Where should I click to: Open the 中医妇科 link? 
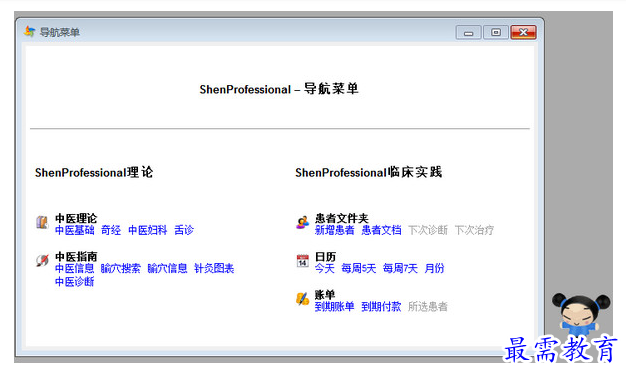click(x=147, y=230)
